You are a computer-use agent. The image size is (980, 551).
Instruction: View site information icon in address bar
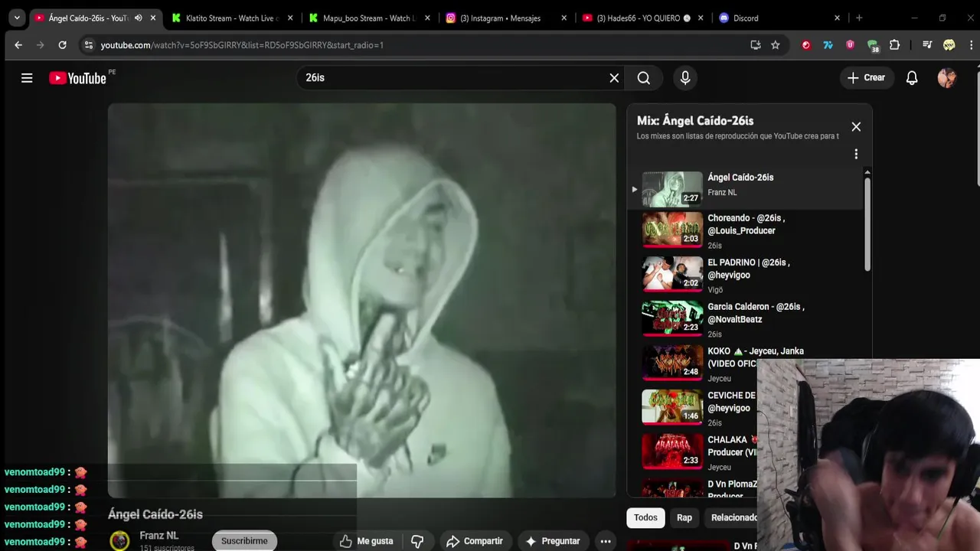pyautogui.click(x=88, y=45)
